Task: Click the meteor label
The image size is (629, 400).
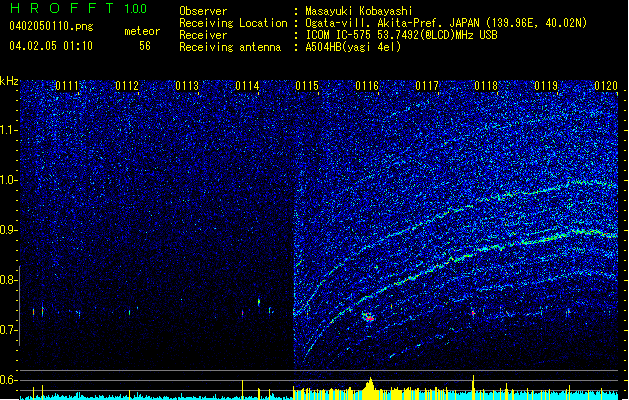Action: point(142,31)
